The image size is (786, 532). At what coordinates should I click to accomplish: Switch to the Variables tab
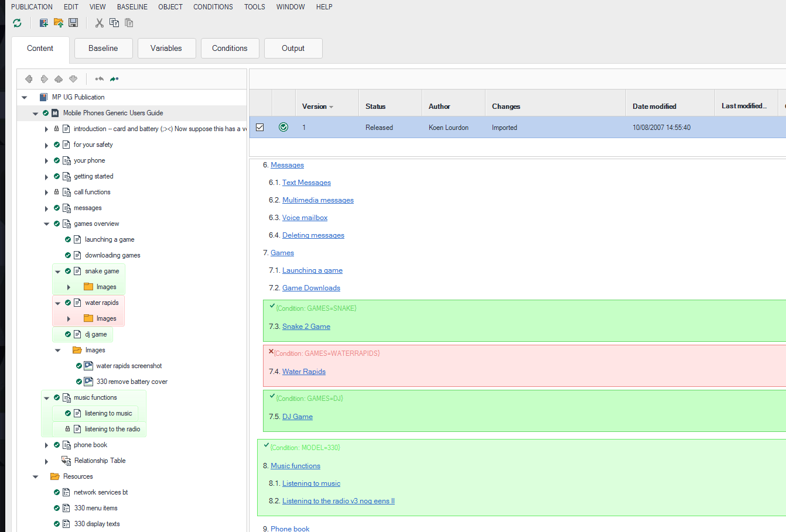point(166,48)
